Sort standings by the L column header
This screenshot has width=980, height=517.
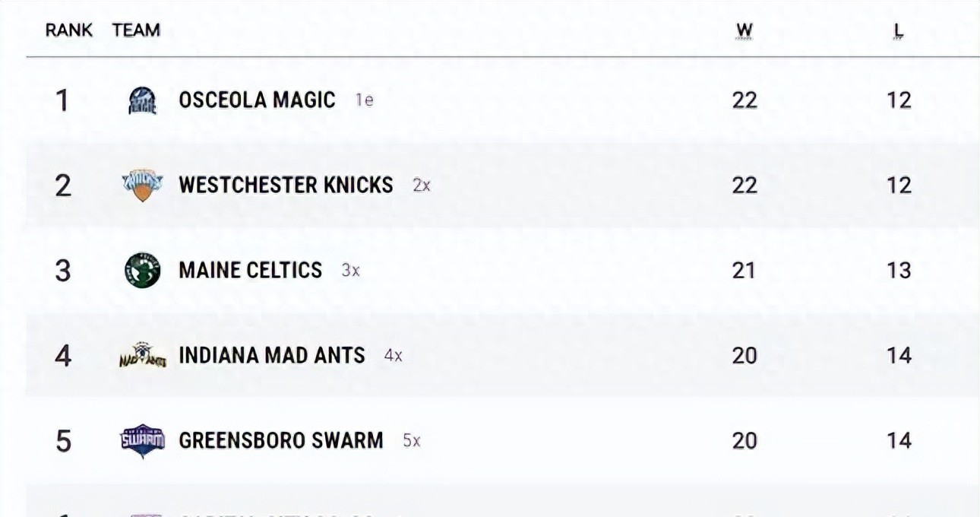(x=899, y=31)
